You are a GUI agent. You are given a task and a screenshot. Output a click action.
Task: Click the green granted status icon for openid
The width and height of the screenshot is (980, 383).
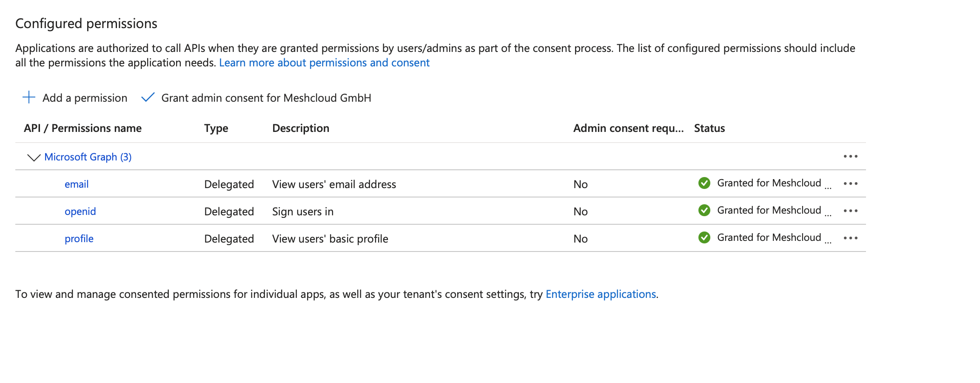[x=704, y=210]
